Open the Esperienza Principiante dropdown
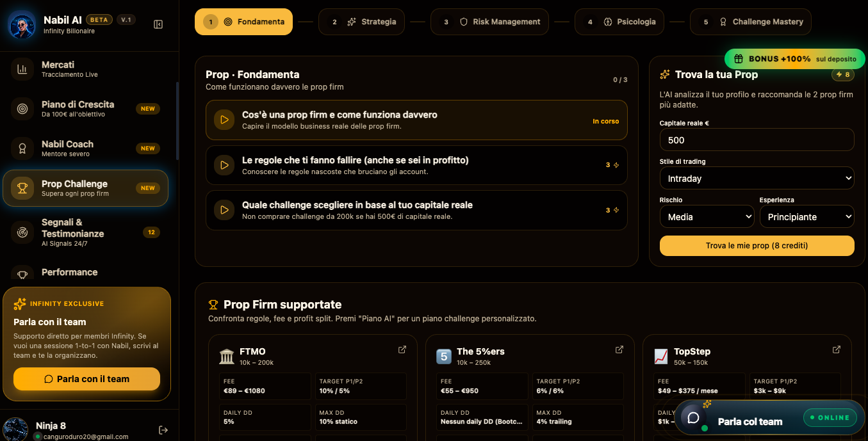The height and width of the screenshot is (441, 868). pyautogui.click(x=807, y=217)
